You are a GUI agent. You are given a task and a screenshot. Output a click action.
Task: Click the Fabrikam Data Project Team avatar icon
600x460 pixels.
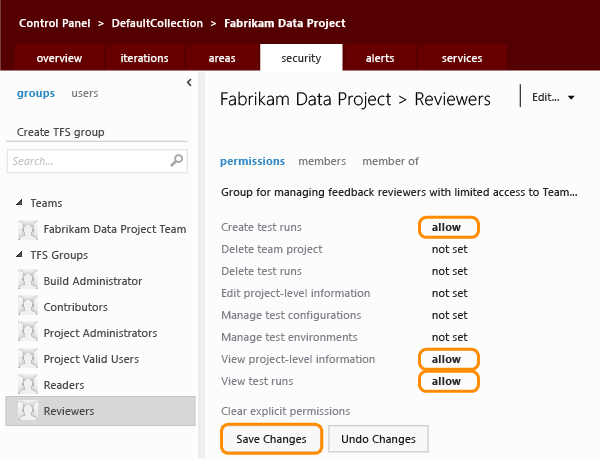(x=28, y=230)
